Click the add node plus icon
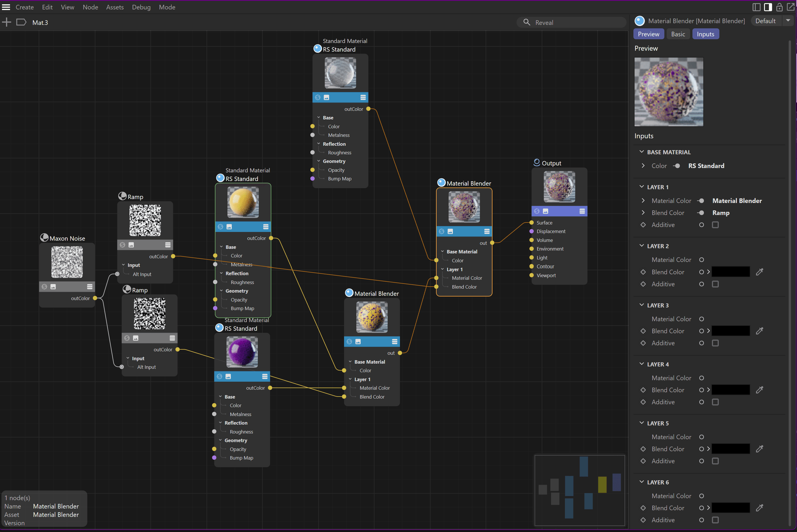This screenshot has height=532, width=797. [7, 22]
